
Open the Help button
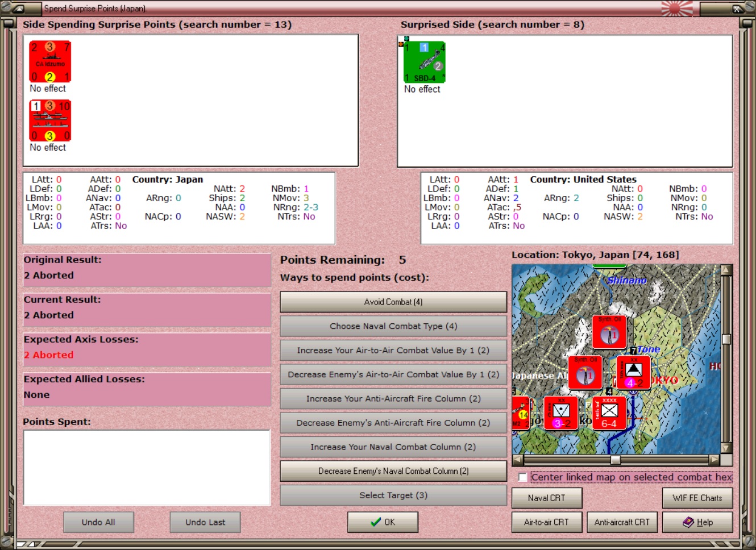[697, 522]
